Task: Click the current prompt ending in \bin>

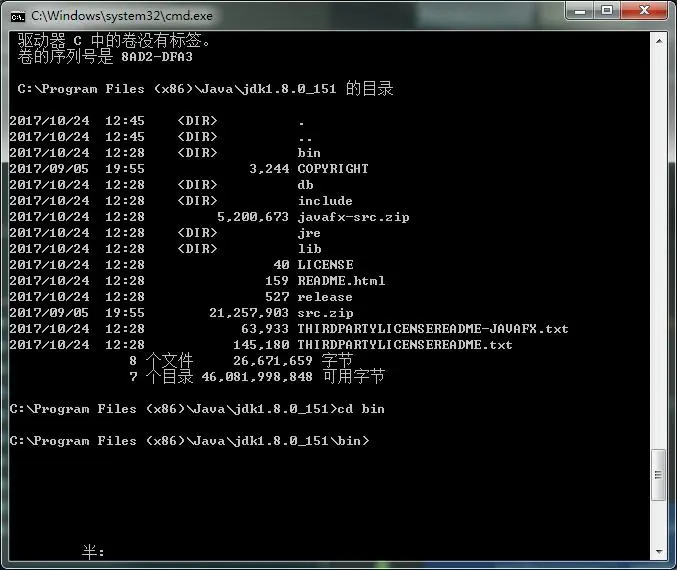Action: (190, 441)
